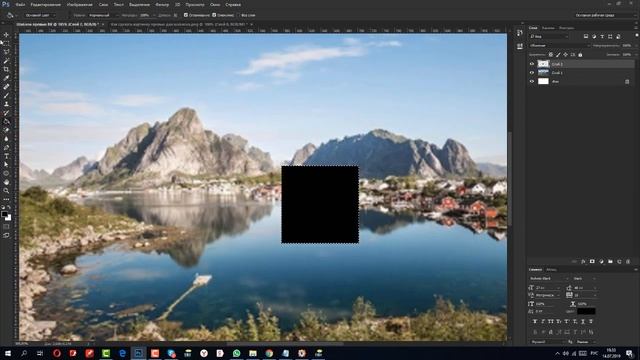Open the Редактирование menu
The height and width of the screenshot is (360, 640).
(x=46, y=4)
